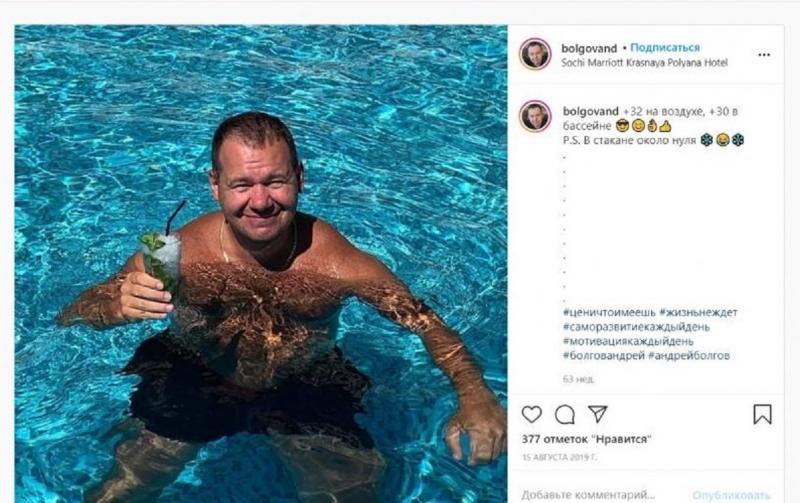This screenshot has height=503, width=800.
Task: Open Sochi Marriott Krasnaya Polyana Hotel location
Action: coord(644,63)
